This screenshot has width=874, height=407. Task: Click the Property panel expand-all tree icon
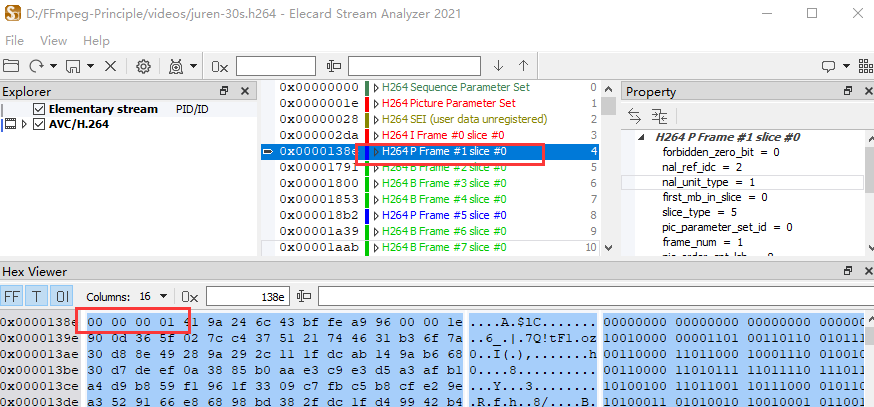pyautogui.click(x=659, y=114)
